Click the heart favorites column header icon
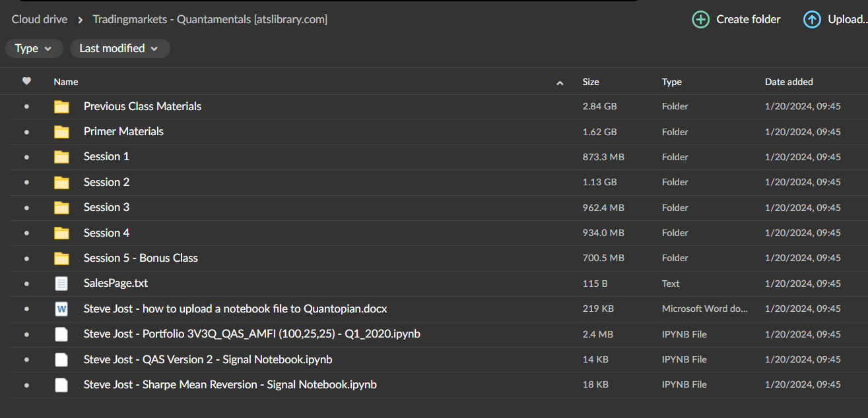This screenshot has height=418, width=868. [26, 82]
